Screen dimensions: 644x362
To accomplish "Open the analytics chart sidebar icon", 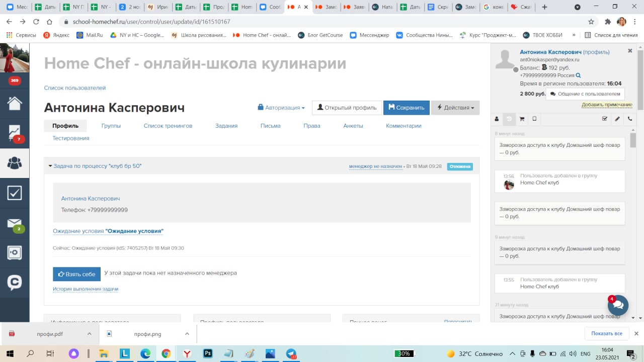I will pyautogui.click(x=15, y=133).
